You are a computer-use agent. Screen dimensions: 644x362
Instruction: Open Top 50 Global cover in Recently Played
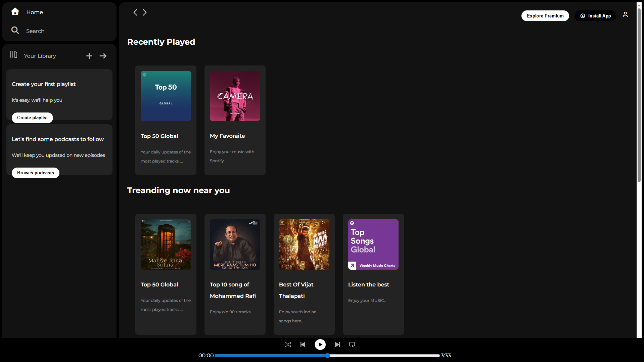pyautogui.click(x=166, y=96)
